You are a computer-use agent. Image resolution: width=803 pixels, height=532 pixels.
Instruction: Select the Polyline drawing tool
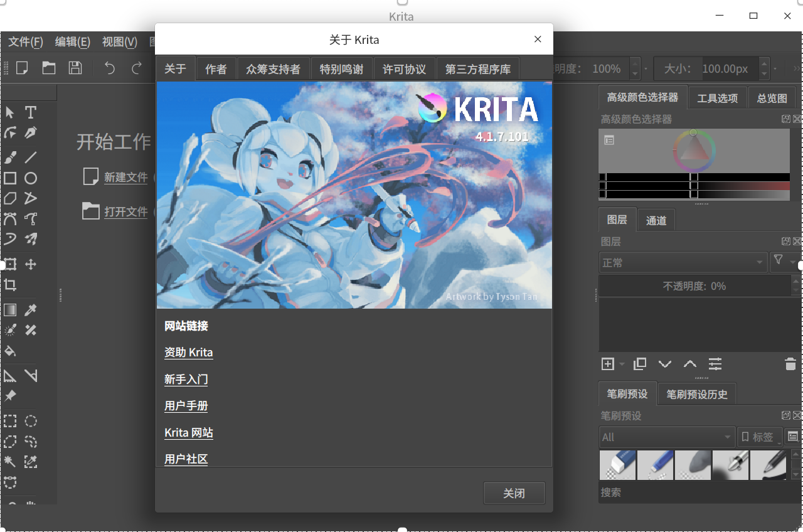click(31, 198)
